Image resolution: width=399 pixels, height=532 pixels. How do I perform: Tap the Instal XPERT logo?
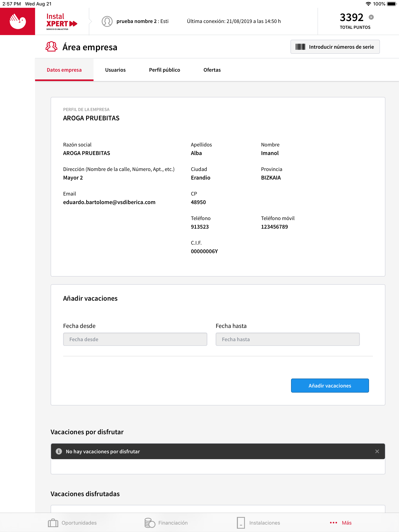(62, 21)
